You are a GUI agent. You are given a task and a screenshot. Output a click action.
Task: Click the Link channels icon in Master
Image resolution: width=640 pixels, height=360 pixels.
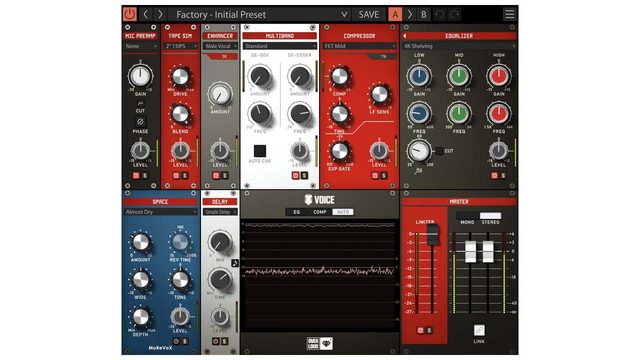479,330
